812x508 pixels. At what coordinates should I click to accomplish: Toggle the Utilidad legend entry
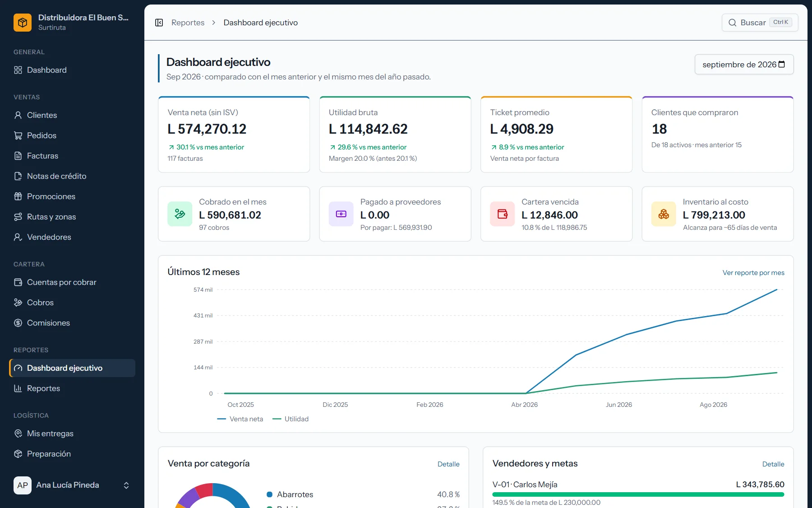click(291, 419)
